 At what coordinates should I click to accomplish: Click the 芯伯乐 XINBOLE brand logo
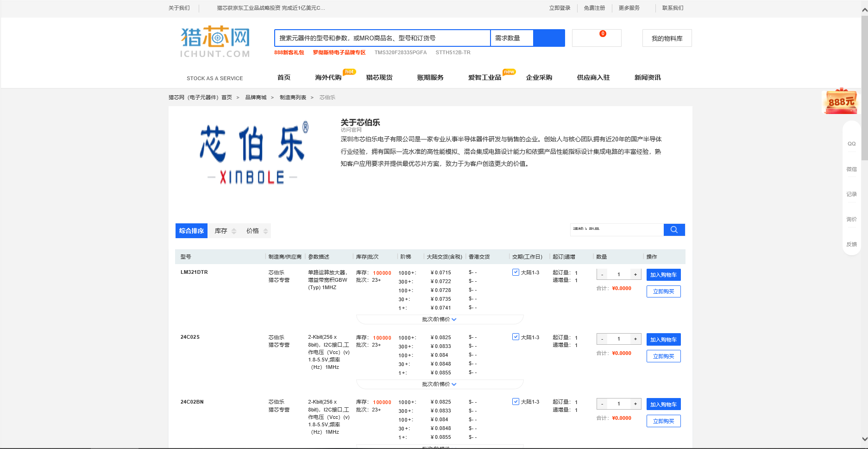pos(253,153)
